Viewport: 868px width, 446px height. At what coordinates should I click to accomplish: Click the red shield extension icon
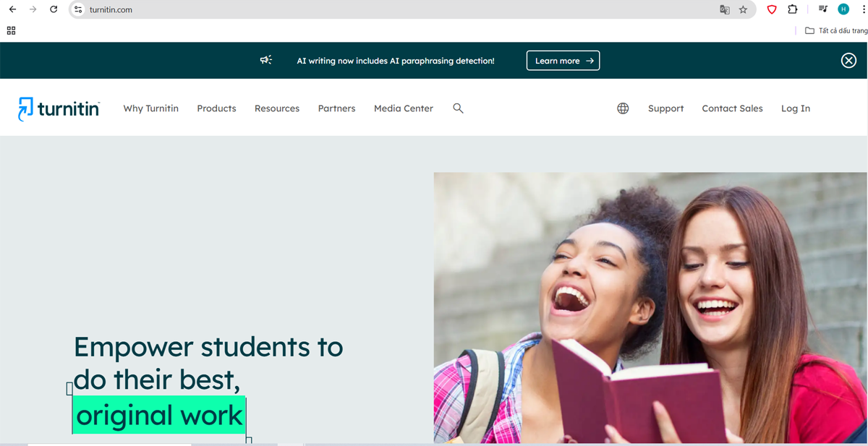[772, 9]
